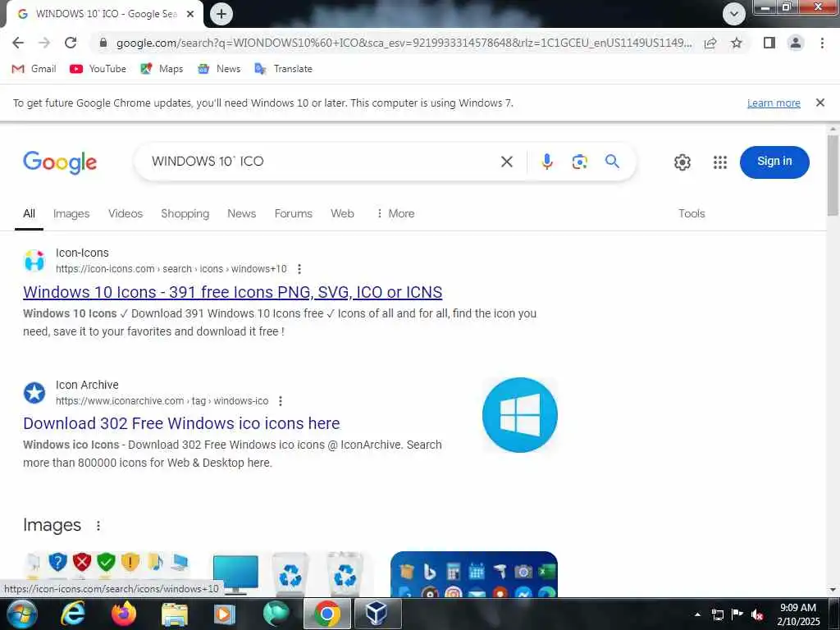
Task: Open the Action Center flag icon
Action: click(737, 614)
